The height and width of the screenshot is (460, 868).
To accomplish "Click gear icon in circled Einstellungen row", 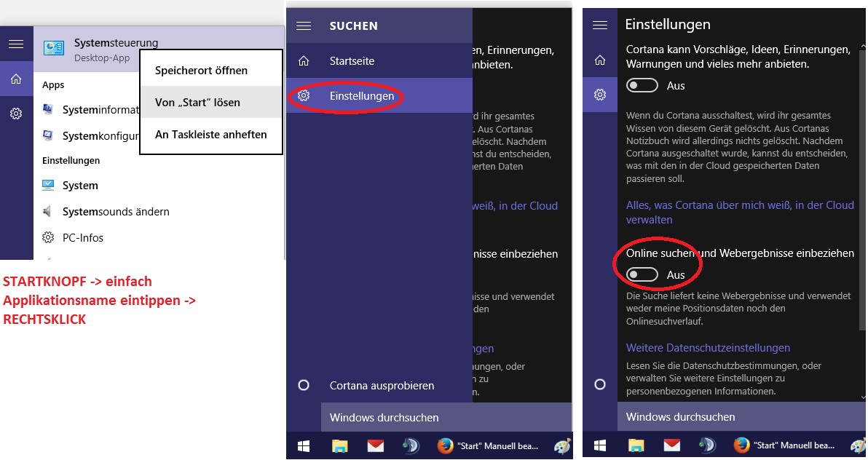I will pos(304,96).
